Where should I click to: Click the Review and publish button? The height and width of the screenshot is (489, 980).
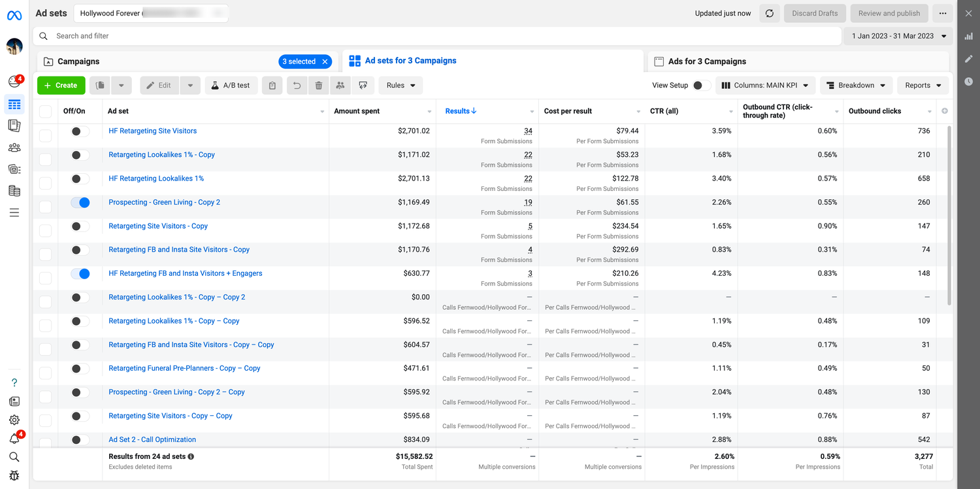pyautogui.click(x=889, y=13)
